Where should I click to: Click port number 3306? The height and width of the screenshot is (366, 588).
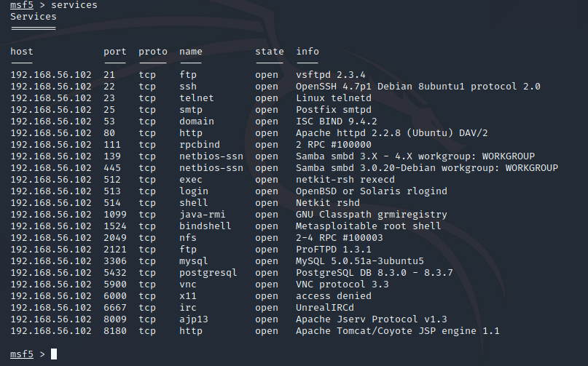tap(114, 261)
